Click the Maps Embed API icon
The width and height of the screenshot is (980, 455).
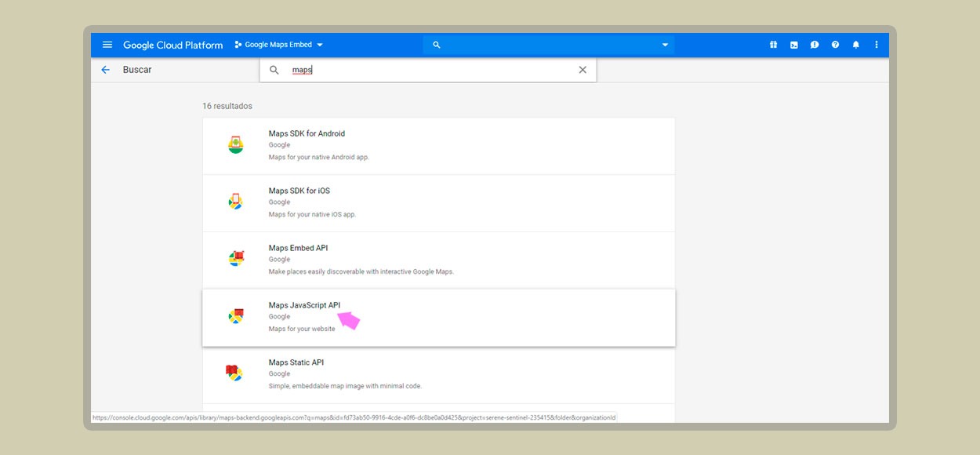236,258
